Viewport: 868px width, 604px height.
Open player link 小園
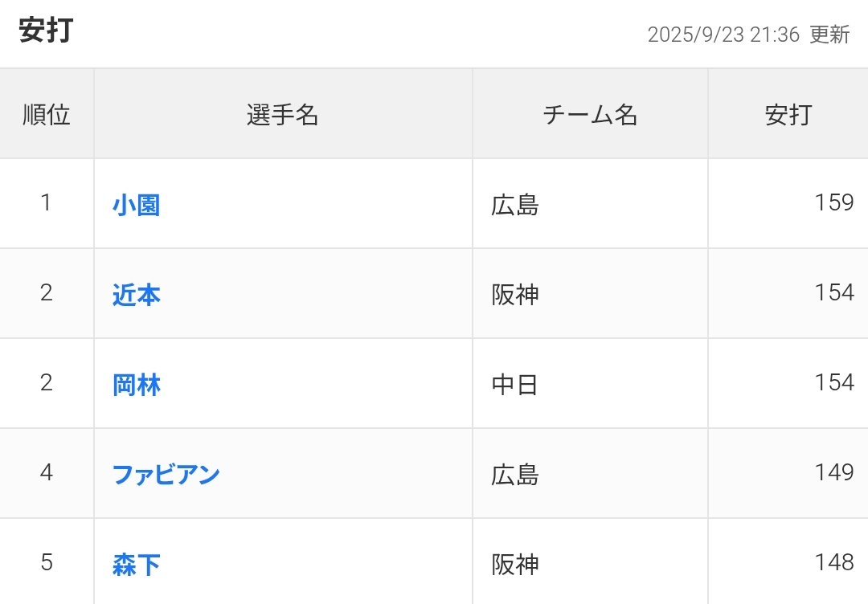tap(137, 206)
